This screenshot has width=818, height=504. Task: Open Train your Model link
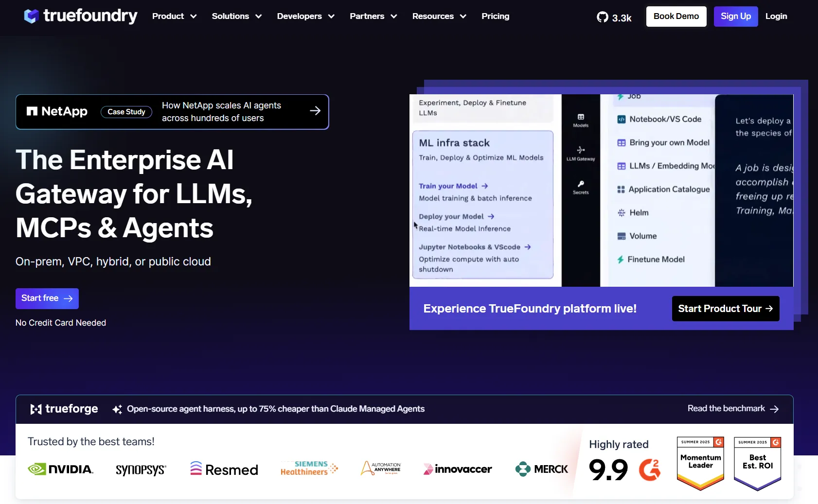pyautogui.click(x=453, y=186)
